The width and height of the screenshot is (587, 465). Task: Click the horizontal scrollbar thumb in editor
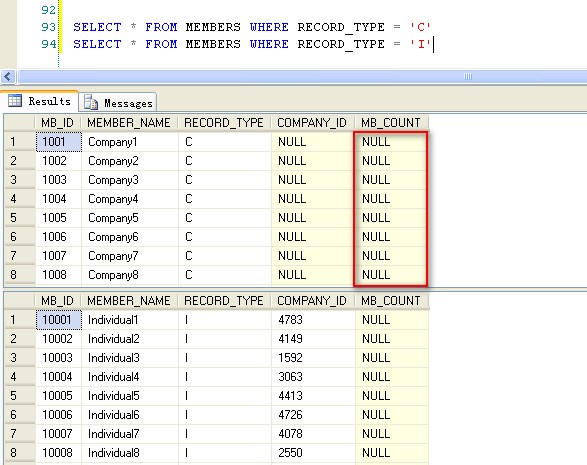coord(302,77)
